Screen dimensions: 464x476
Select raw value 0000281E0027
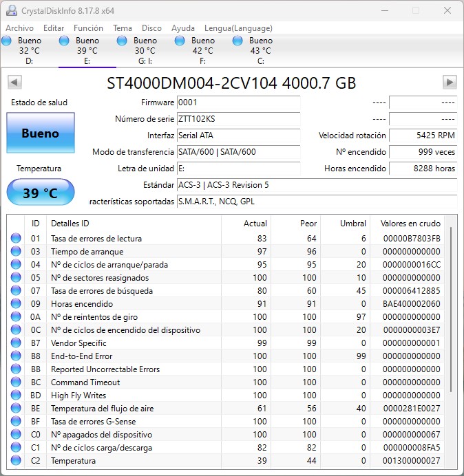pos(412,408)
